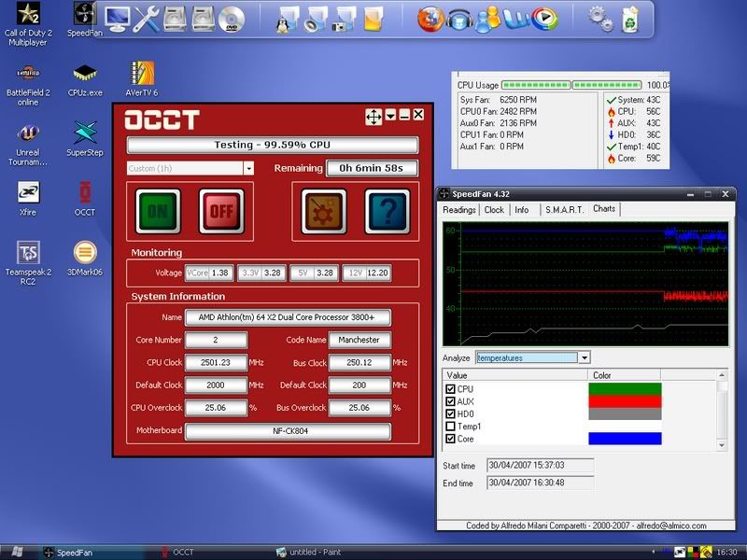Switch to the Readings tab in SpeedFan
Viewport: 747px width, 560px height.
458,210
